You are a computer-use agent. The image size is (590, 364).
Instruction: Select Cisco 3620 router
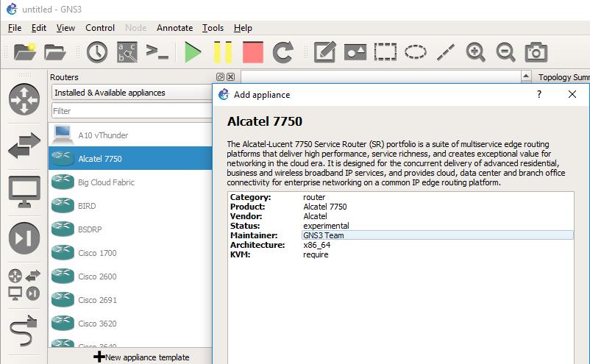[130, 324]
